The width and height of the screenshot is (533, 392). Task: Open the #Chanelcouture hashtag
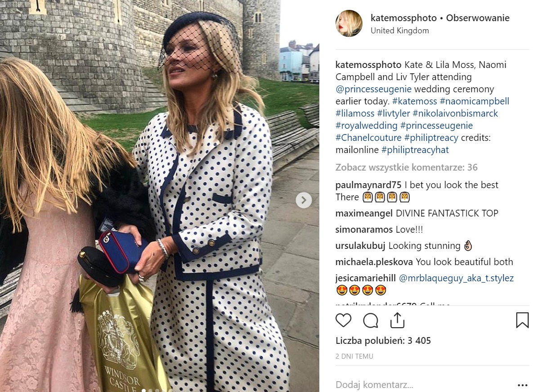click(368, 138)
